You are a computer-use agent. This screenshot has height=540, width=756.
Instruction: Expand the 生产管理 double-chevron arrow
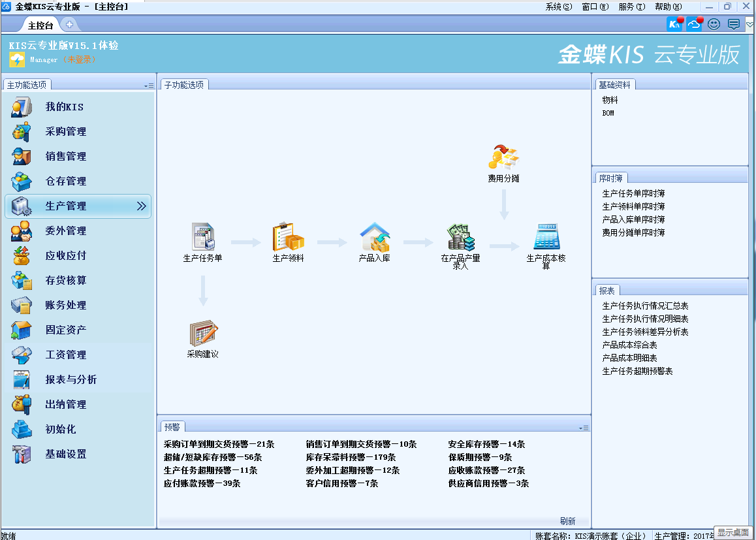[141, 206]
